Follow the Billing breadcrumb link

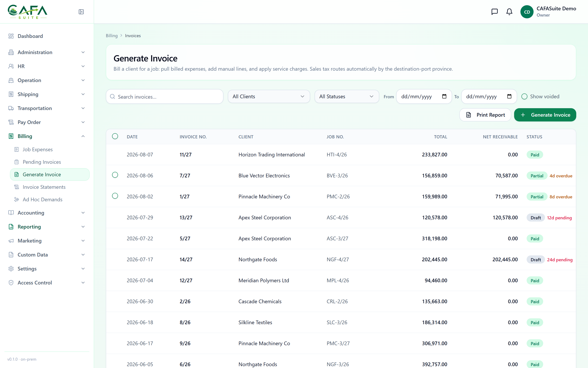112,36
